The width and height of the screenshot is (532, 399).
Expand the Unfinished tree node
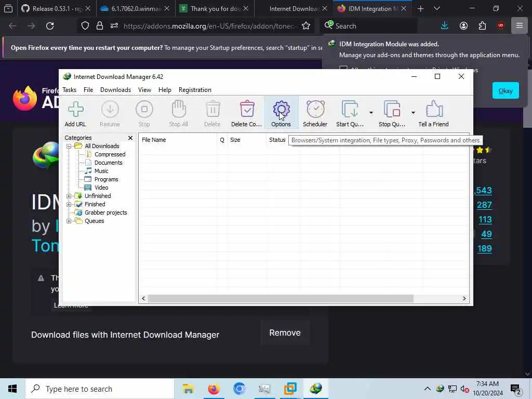69,196
